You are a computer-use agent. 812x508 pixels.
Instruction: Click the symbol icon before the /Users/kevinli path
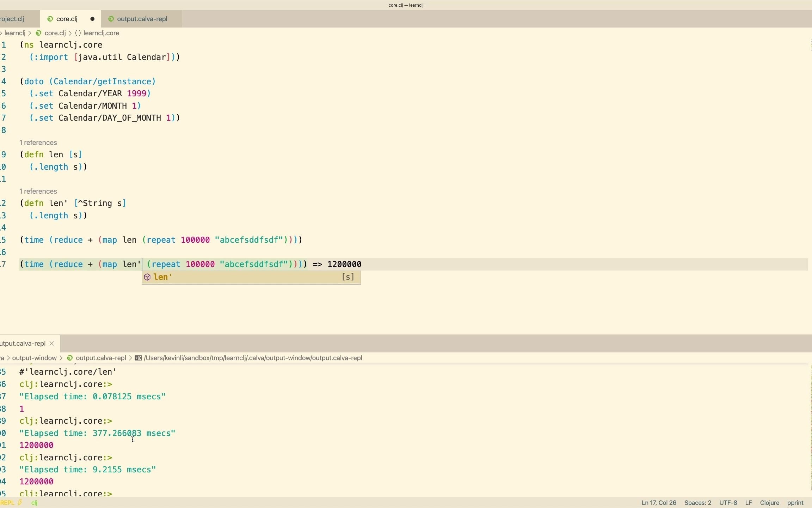pos(139,358)
